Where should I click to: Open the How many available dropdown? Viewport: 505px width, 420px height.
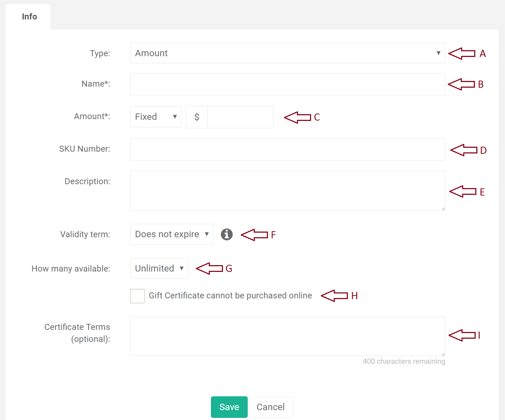159,268
